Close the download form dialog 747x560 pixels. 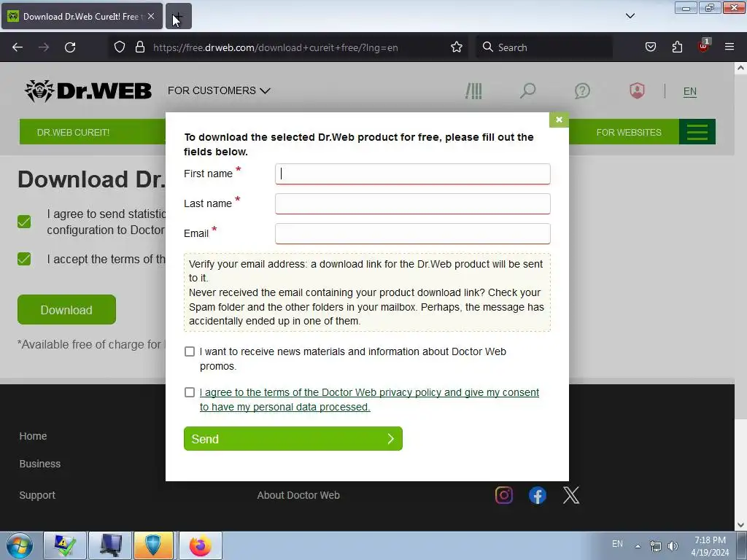559,120
